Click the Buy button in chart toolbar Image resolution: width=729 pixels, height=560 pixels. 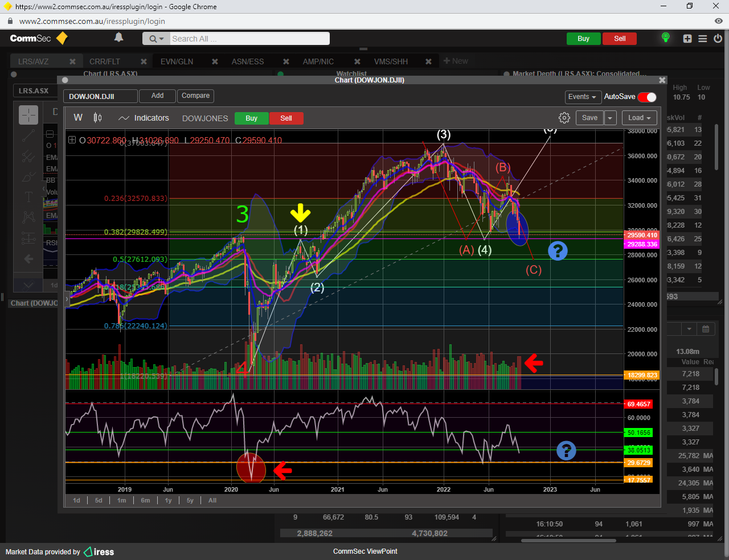pos(251,118)
